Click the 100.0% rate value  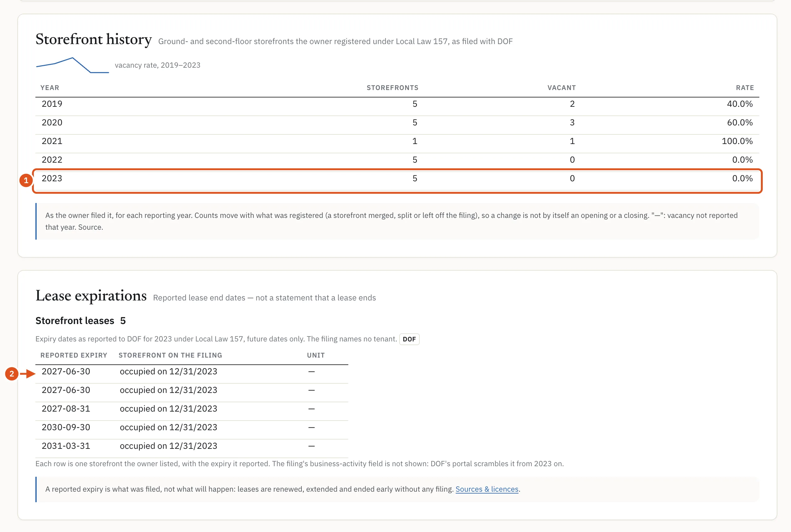[x=737, y=141]
